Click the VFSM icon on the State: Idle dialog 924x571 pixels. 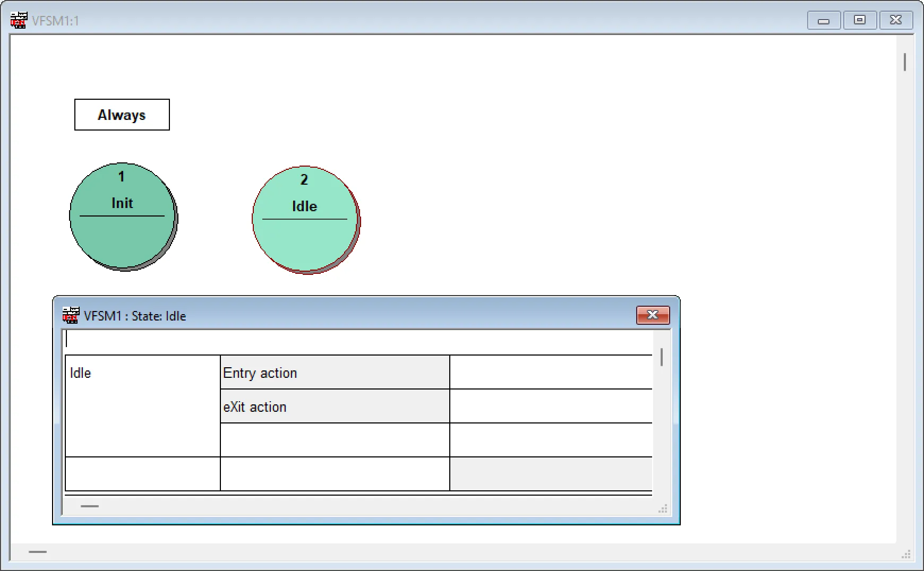click(71, 315)
